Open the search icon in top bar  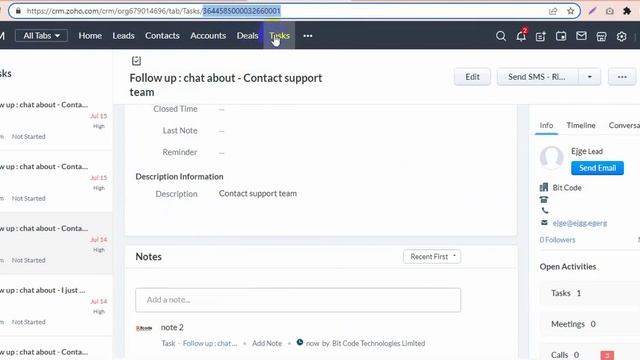(x=501, y=36)
